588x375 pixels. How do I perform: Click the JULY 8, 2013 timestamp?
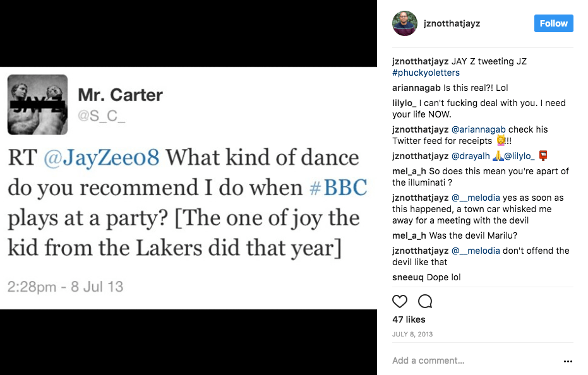(x=412, y=334)
